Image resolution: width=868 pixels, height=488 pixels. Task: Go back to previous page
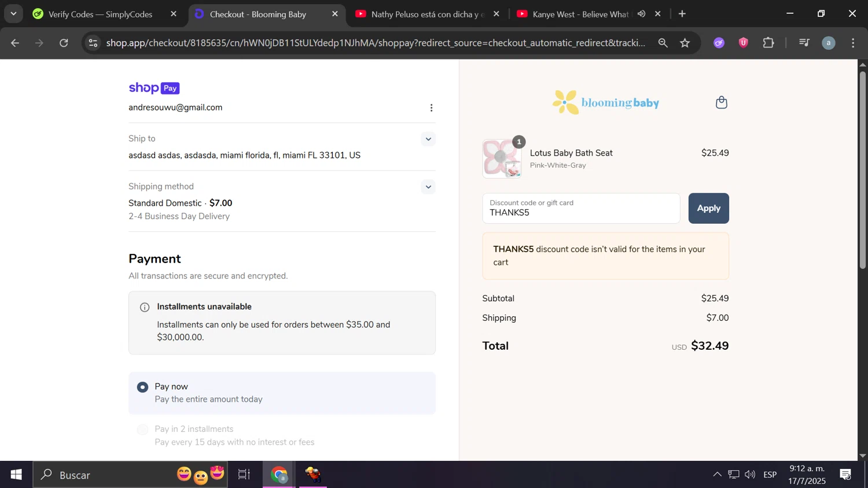pos(16,43)
